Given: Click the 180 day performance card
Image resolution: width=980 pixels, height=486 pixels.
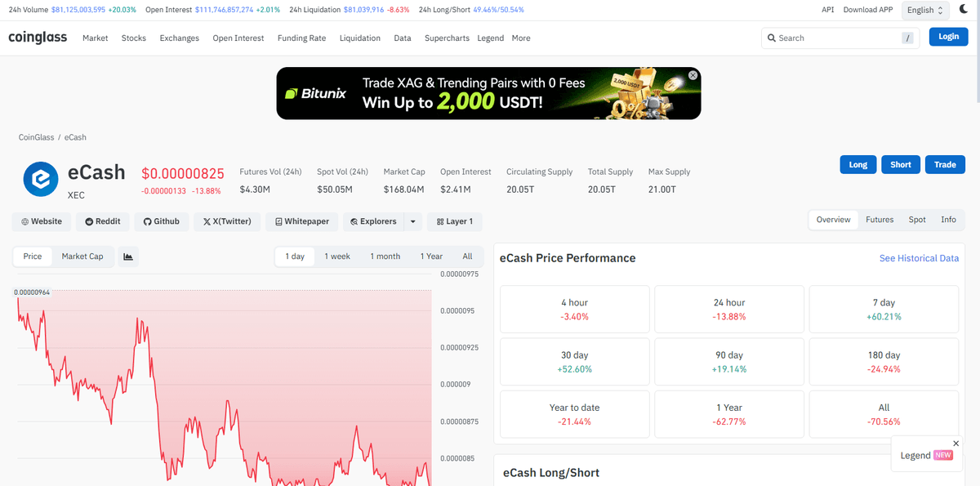Looking at the screenshot, I should point(884,362).
